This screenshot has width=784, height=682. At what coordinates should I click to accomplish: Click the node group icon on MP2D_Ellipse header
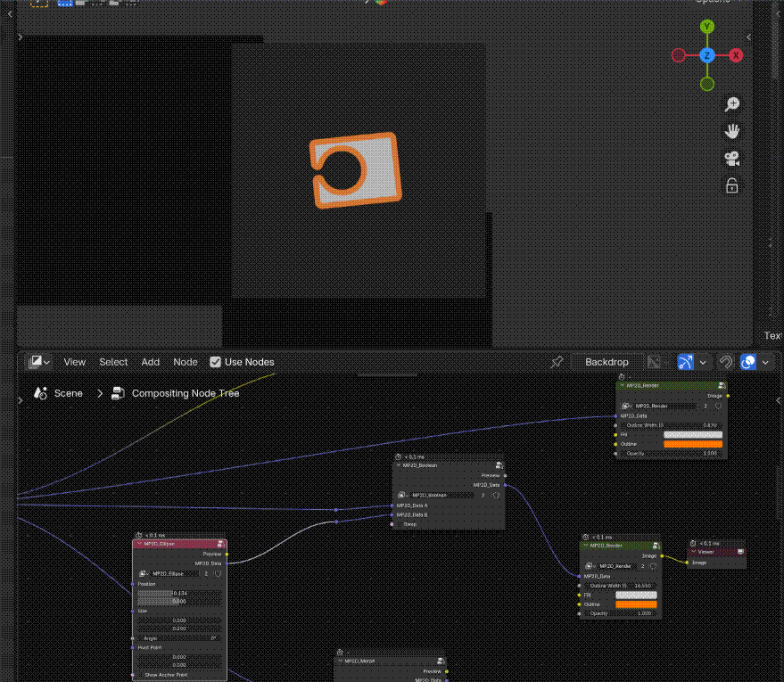point(220,544)
